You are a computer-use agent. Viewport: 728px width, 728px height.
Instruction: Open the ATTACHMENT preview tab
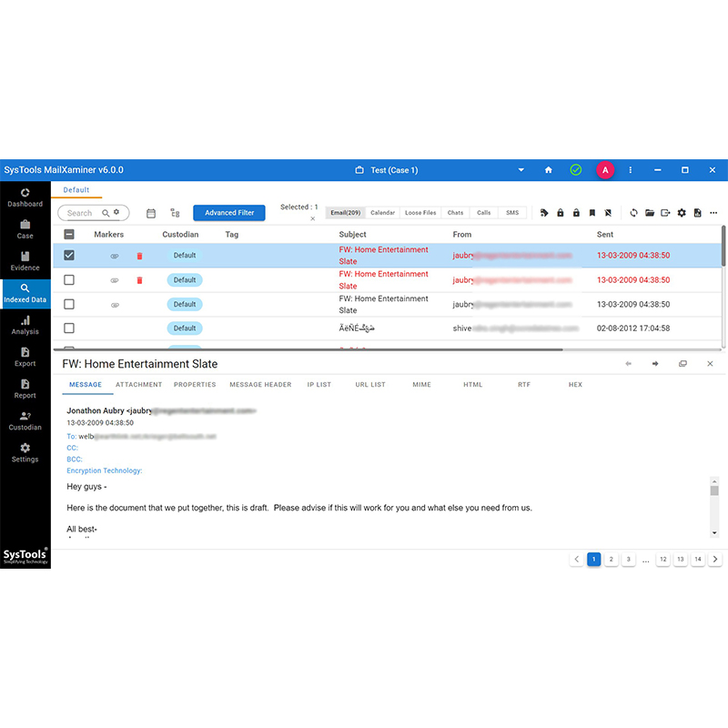(139, 384)
